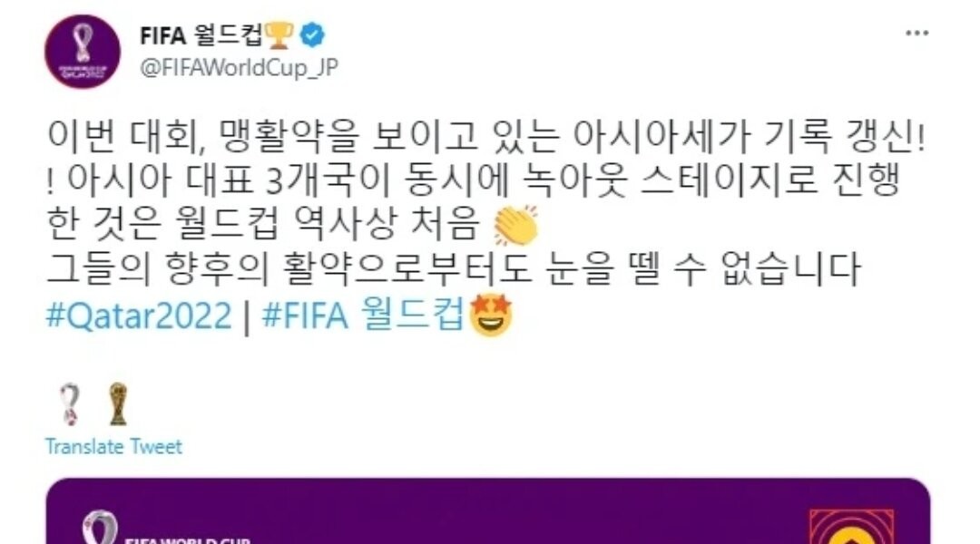Image resolution: width=980 pixels, height=544 pixels.
Task: Click the Qatar 2022 emblem emoji
Action: [70, 404]
